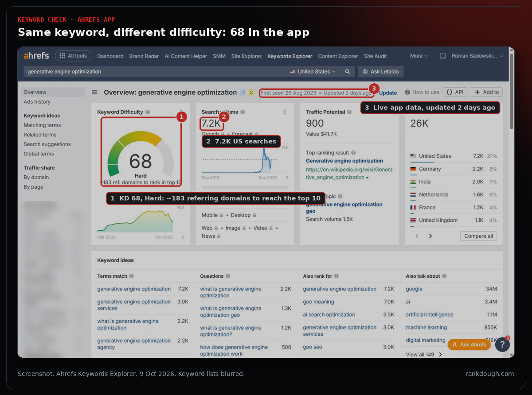Click the API button
This screenshot has height=395, width=532.
pyautogui.click(x=455, y=92)
